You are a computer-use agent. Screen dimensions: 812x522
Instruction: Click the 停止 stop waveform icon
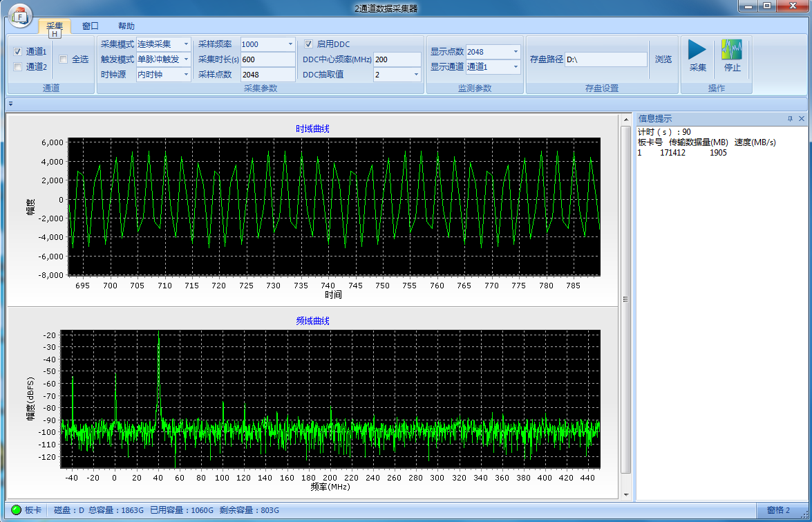732,50
